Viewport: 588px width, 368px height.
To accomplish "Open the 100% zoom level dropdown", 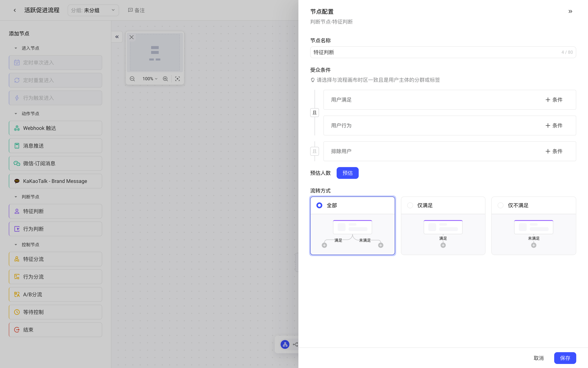I will pos(150,79).
